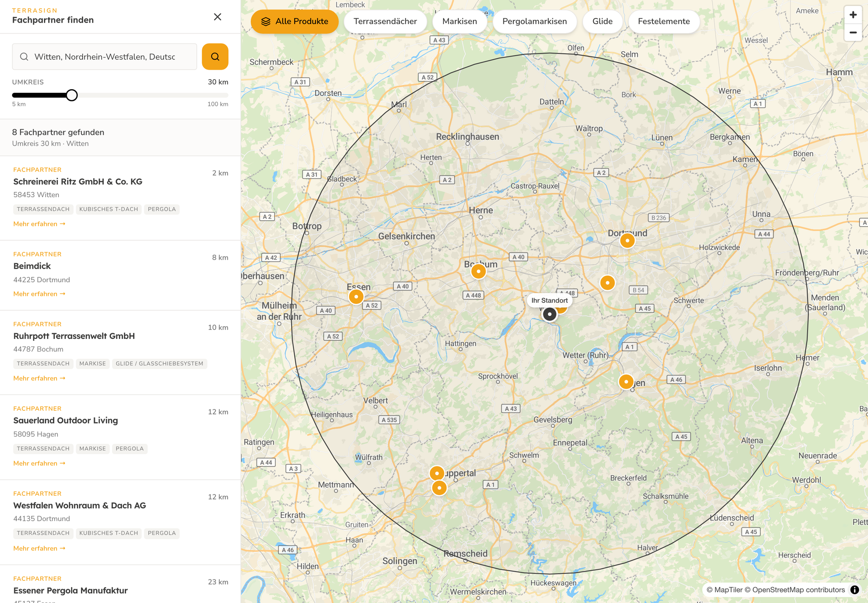Click the partner marker on Dortmund

click(627, 241)
